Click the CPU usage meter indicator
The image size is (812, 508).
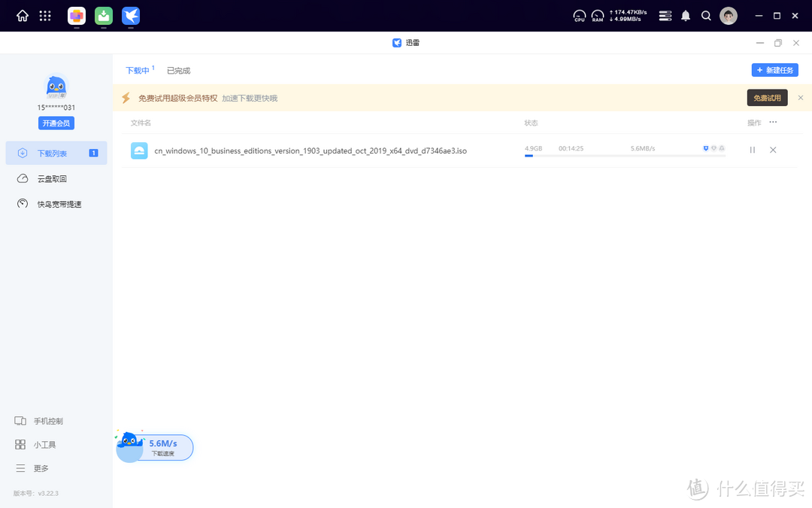pos(579,15)
